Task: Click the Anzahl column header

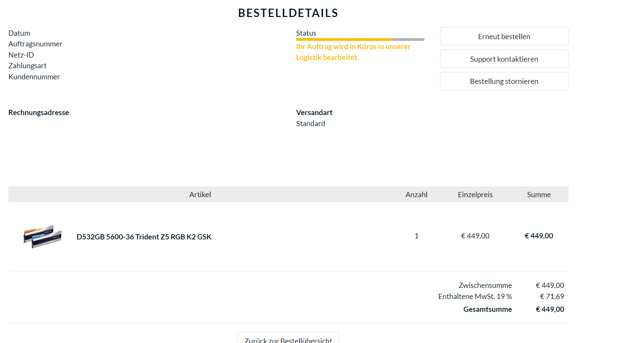Action: (x=417, y=195)
